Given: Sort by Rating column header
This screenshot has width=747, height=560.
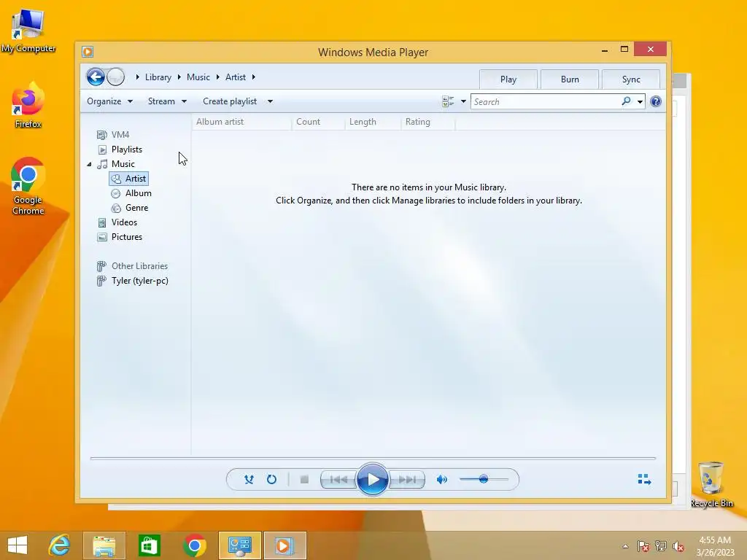Looking at the screenshot, I should point(427,122).
